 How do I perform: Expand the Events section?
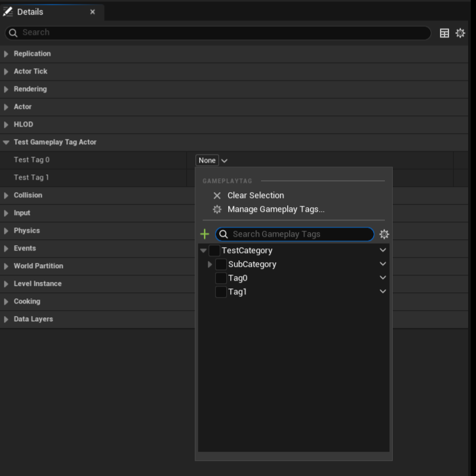pos(6,248)
